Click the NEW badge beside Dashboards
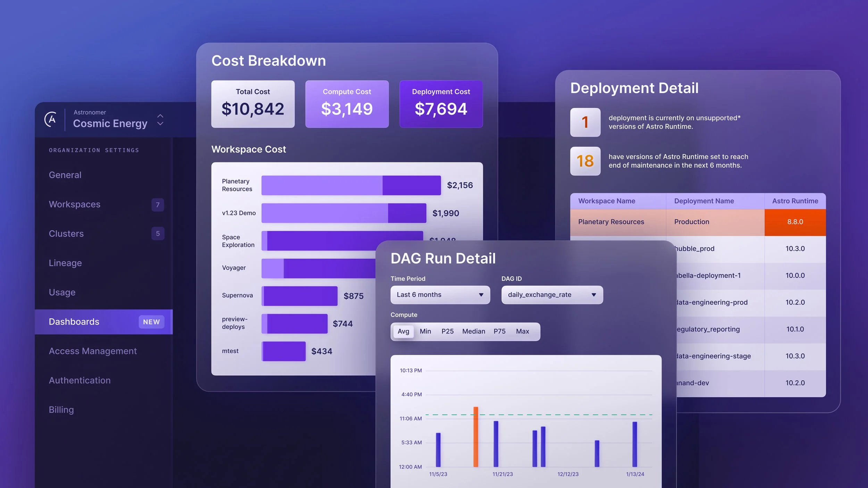 click(x=151, y=322)
